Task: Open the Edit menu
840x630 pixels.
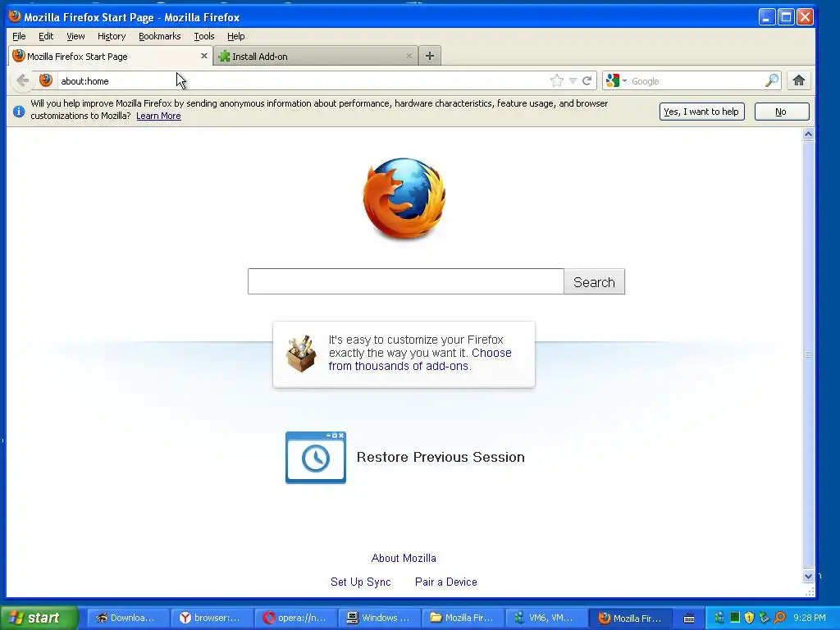Action: coord(46,36)
